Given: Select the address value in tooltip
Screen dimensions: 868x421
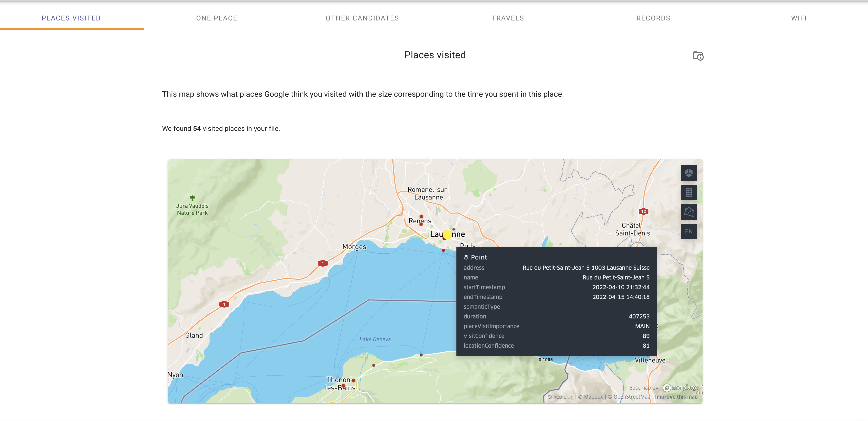Looking at the screenshot, I should (586, 268).
